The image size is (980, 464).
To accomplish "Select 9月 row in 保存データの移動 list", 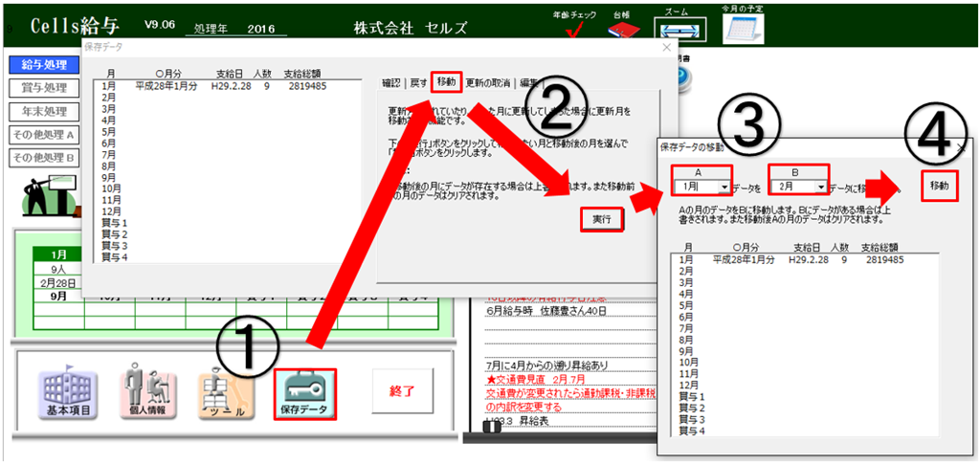I will [x=804, y=350].
